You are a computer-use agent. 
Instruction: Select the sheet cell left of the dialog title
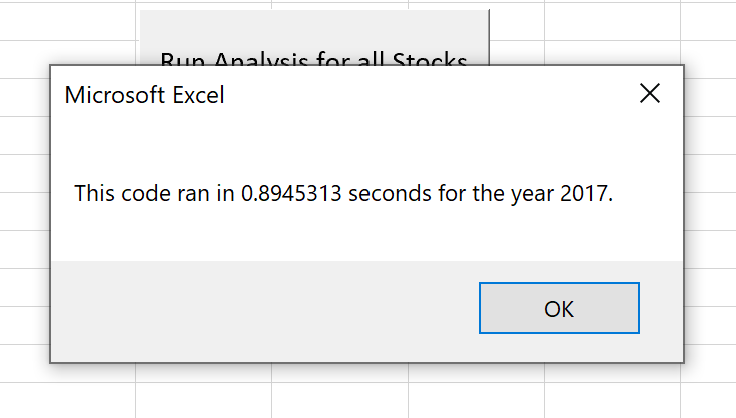24,97
